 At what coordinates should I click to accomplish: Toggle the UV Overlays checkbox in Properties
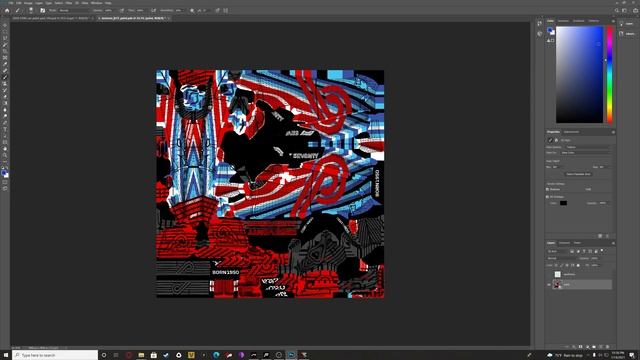point(547,197)
